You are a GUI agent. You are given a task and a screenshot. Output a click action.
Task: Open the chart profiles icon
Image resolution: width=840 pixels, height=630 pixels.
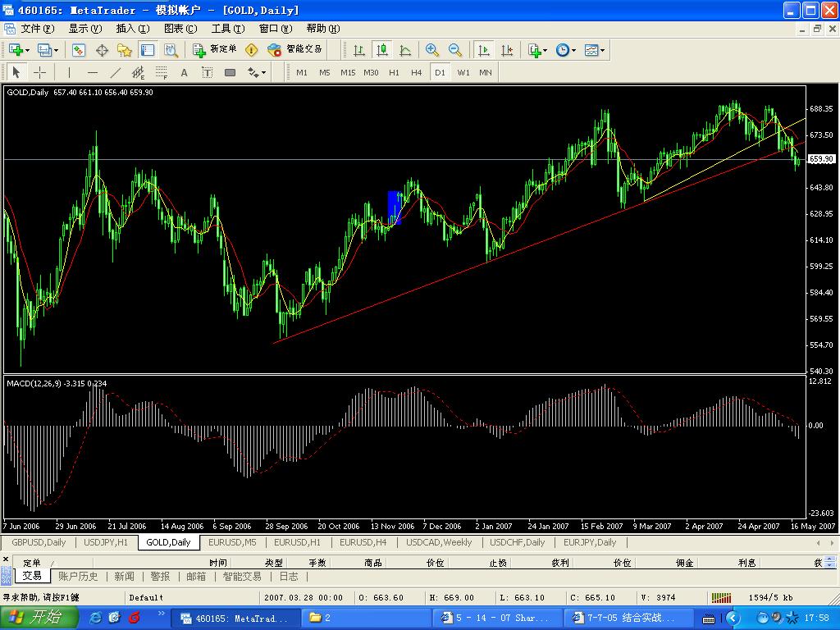(44, 50)
